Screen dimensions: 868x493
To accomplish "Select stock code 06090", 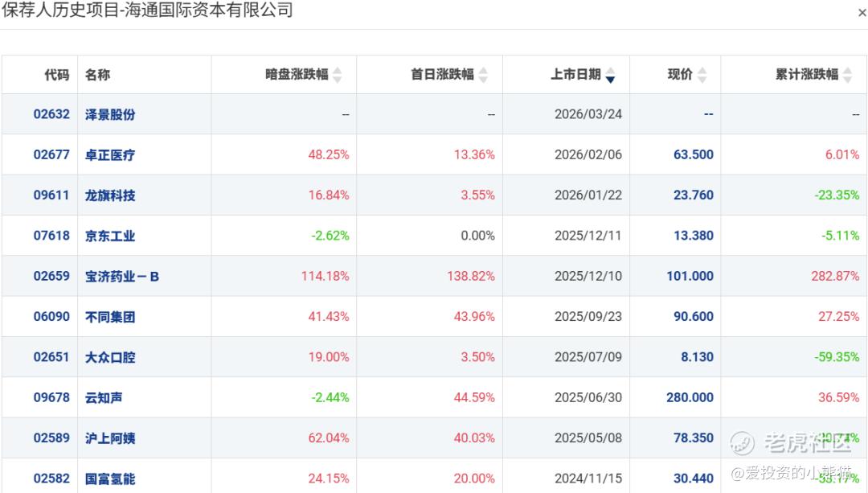I will tap(51, 316).
